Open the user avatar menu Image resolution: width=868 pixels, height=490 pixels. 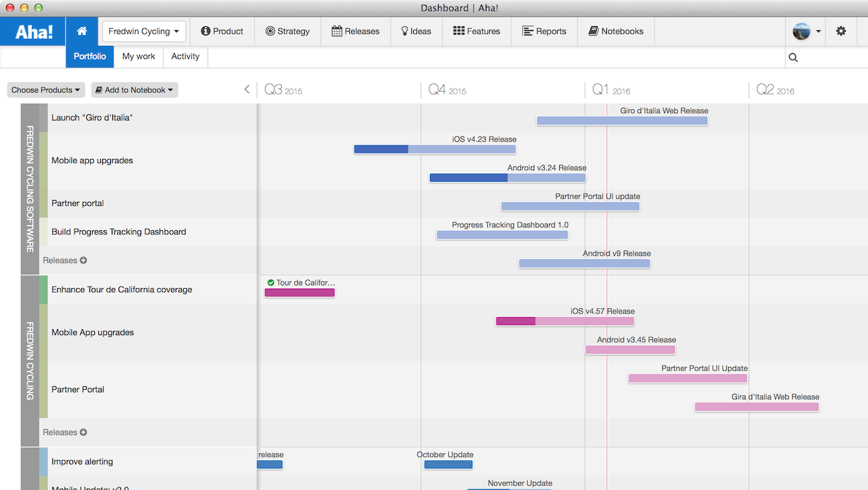[807, 31]
